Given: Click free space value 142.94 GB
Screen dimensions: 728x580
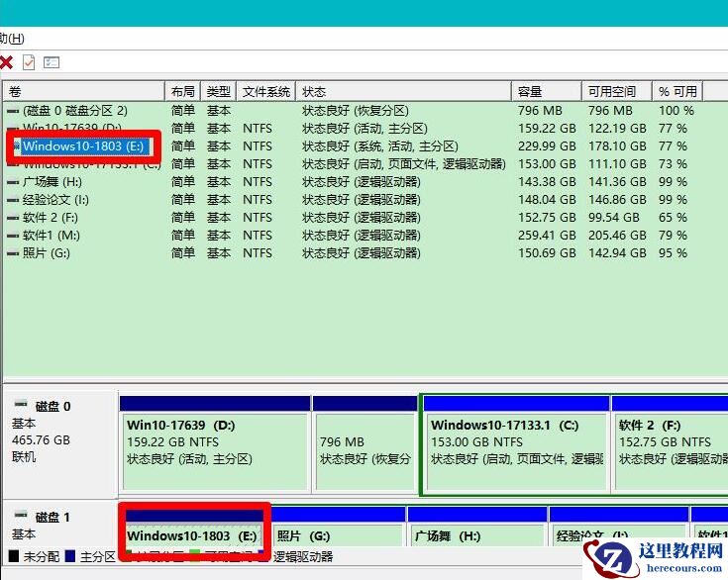Looking at the screenshot, I should 617,253.
